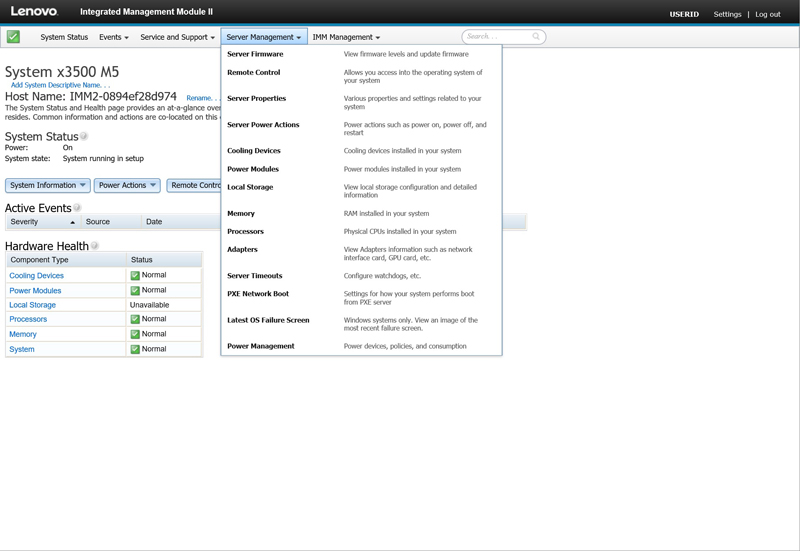
Task: Click the USERID label in the header
Action: (684, 14)
